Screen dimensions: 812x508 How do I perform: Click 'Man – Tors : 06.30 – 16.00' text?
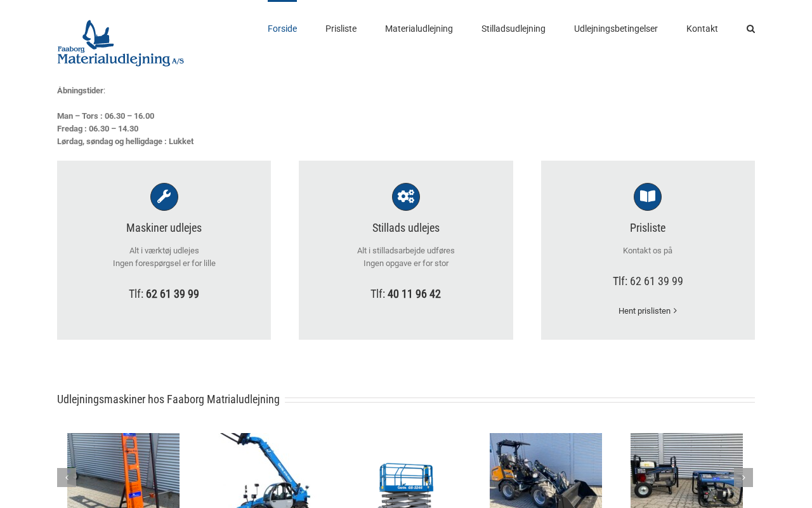[105, 116]
